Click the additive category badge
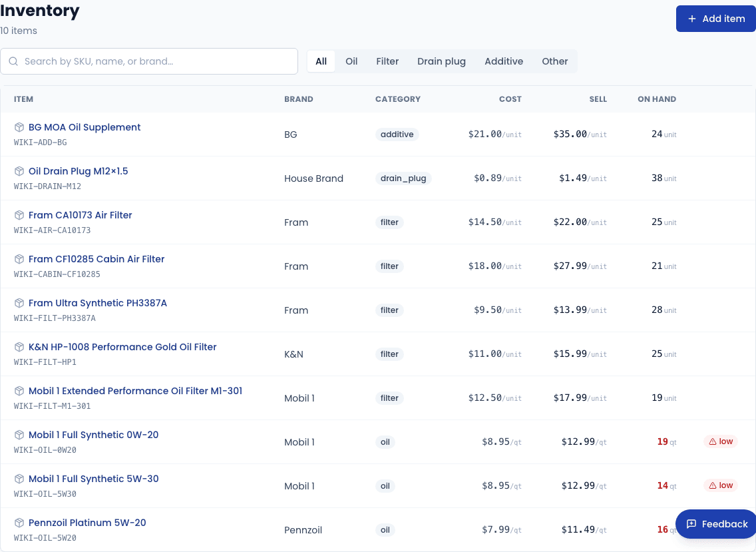The width and height of the screenshot is (756, 552). coord(397,135)
